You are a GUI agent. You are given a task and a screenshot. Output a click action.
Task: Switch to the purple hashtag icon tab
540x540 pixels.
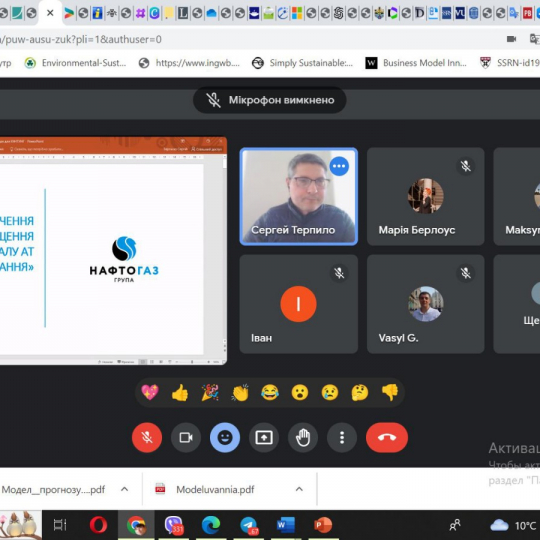(140, 13)
